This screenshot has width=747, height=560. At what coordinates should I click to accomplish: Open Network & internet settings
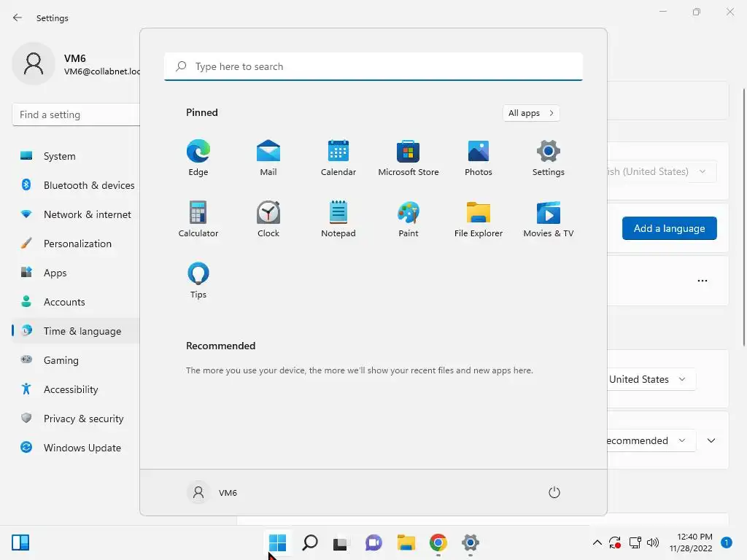[x=76, y=214]
